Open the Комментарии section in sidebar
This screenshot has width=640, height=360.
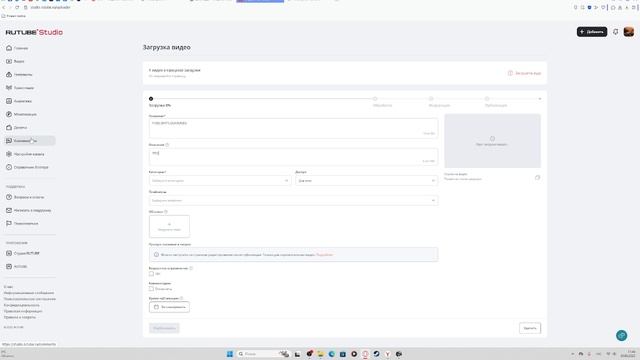[x=30, y=141]
